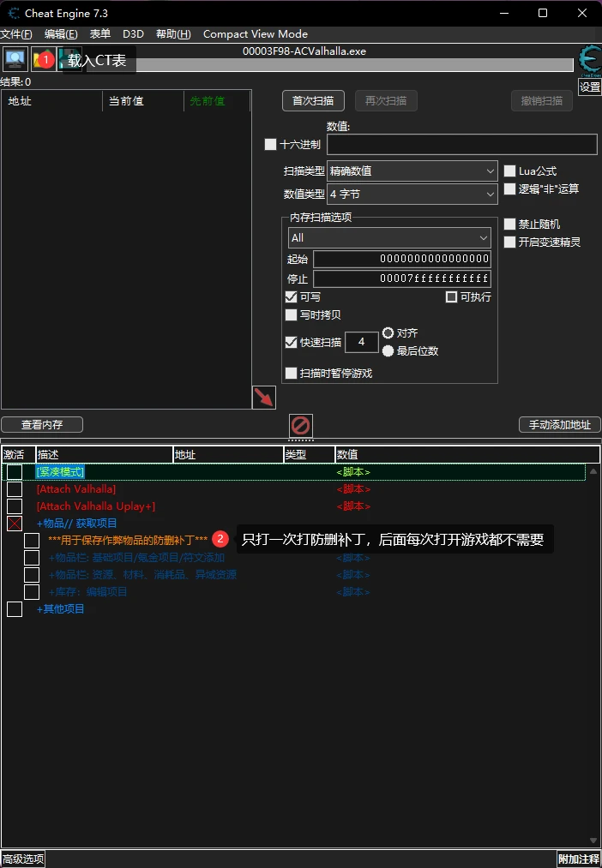Click the 先前值 column header
Image resolution: width=602 pixels, height=868 pixels.
click(217, 101)
